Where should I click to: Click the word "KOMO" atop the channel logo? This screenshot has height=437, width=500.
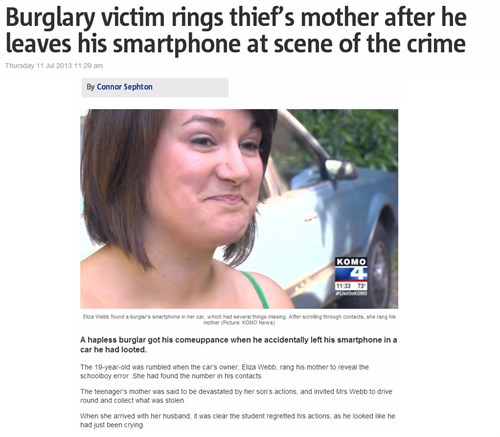[351, 262]
